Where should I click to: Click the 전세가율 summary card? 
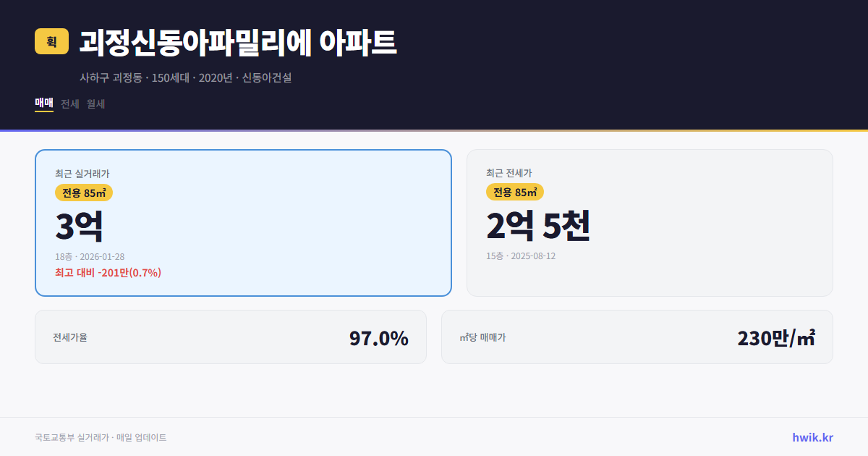[230, 337]
